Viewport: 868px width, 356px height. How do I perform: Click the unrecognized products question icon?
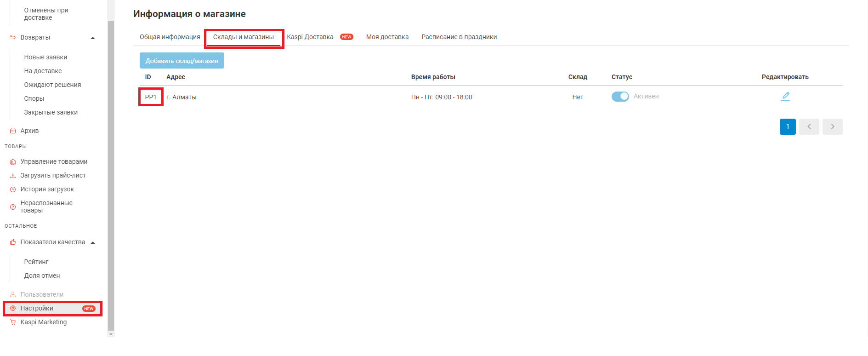13,207
